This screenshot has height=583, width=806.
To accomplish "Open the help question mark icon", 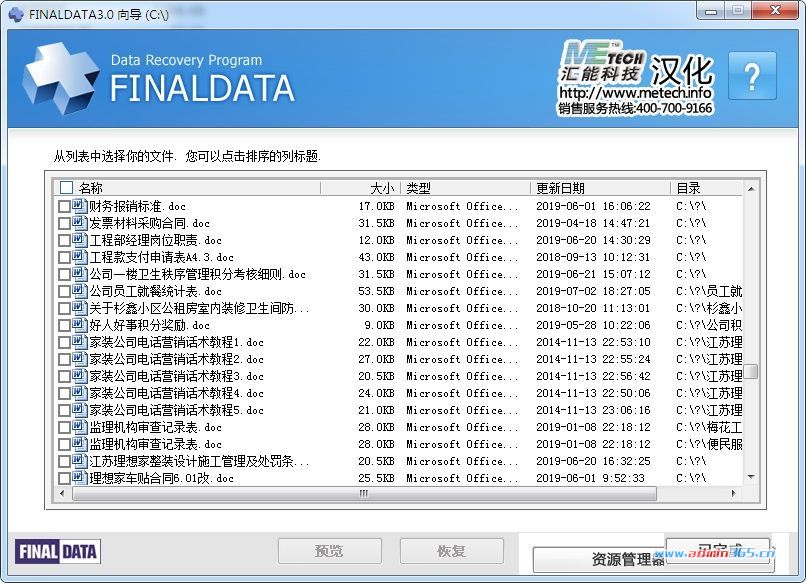I will pyautogui.click(x=752, y=76).
